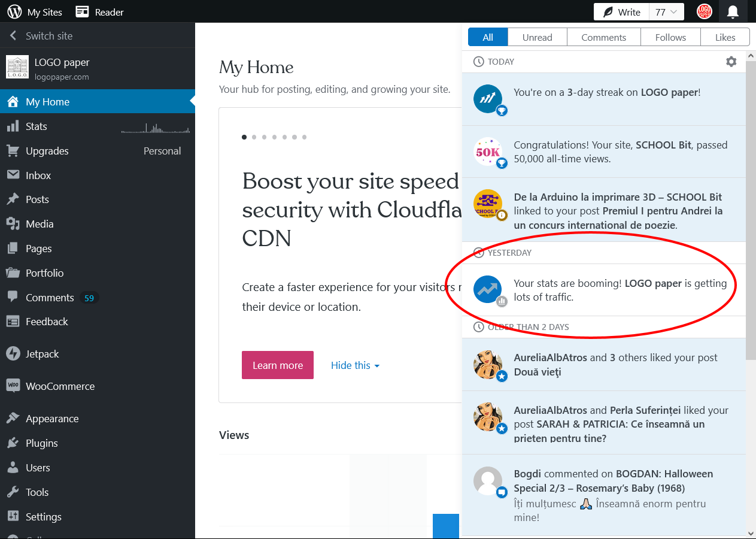
Task: Open notification settings gear
Action: pos(731,62)
